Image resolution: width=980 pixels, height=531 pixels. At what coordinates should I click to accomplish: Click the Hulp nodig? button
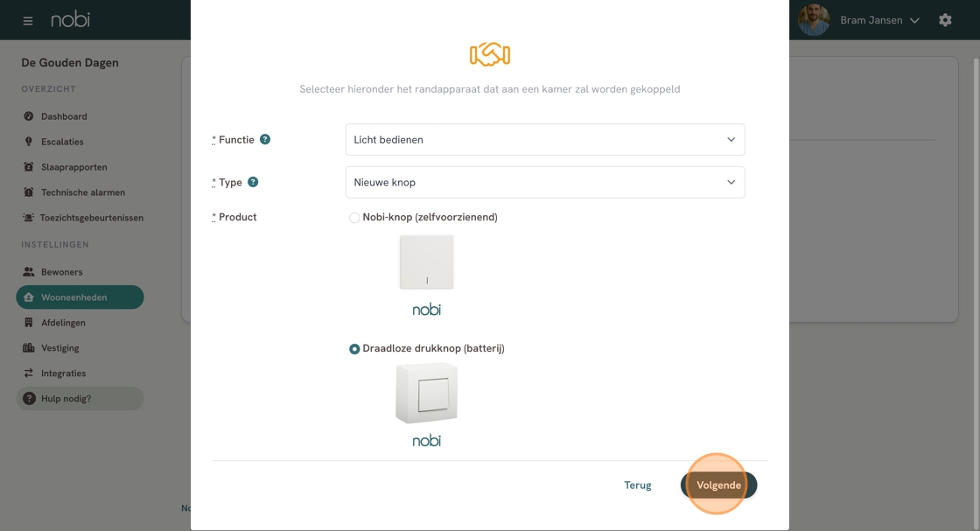(x=80, y=399)
